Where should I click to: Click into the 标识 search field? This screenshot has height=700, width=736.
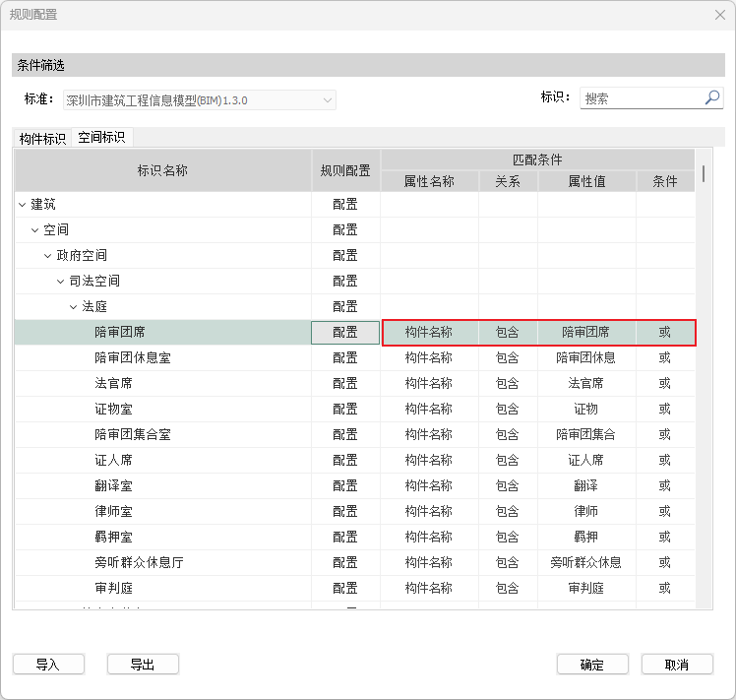click(x=640, y=98)
